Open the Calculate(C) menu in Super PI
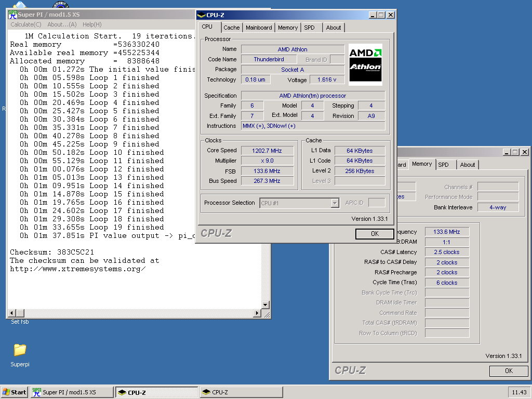This screenshot has width=532, height=399. tap(26, 24)
